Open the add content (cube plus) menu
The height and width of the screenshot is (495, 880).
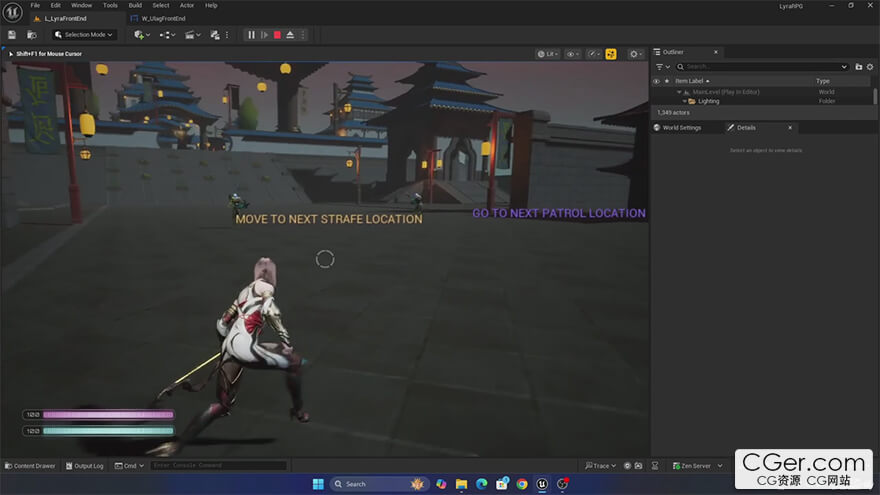pyautogui.click(x=140, y=35)
